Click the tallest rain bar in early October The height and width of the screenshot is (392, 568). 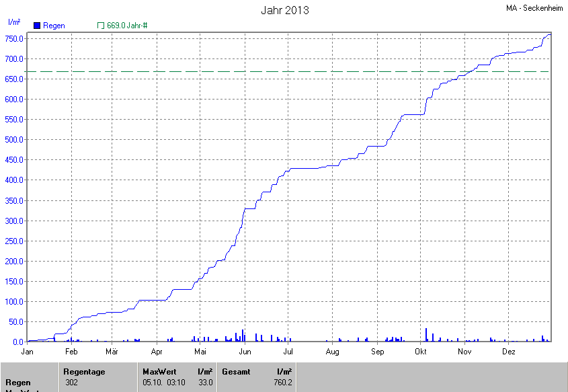[426, 334]
